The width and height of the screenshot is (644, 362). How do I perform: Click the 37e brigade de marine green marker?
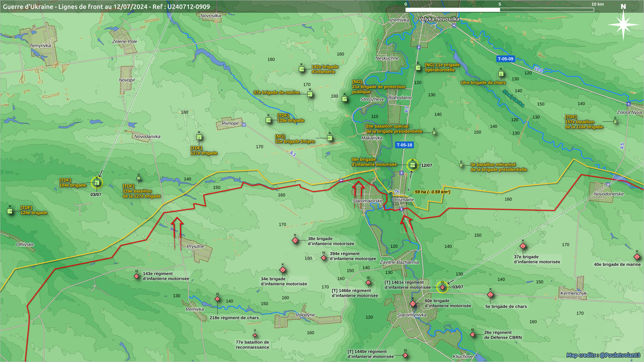(x=310, y=95)
